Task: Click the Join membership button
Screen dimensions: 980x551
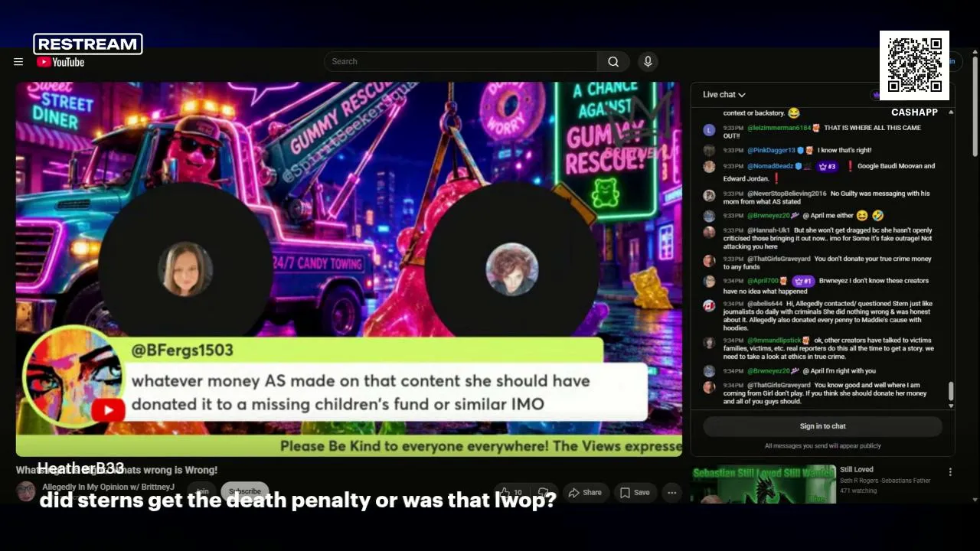Action: tap(203, 492)
